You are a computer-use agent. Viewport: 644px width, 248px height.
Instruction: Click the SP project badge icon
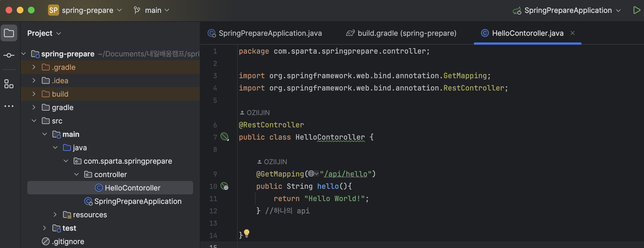pos(53,10)
